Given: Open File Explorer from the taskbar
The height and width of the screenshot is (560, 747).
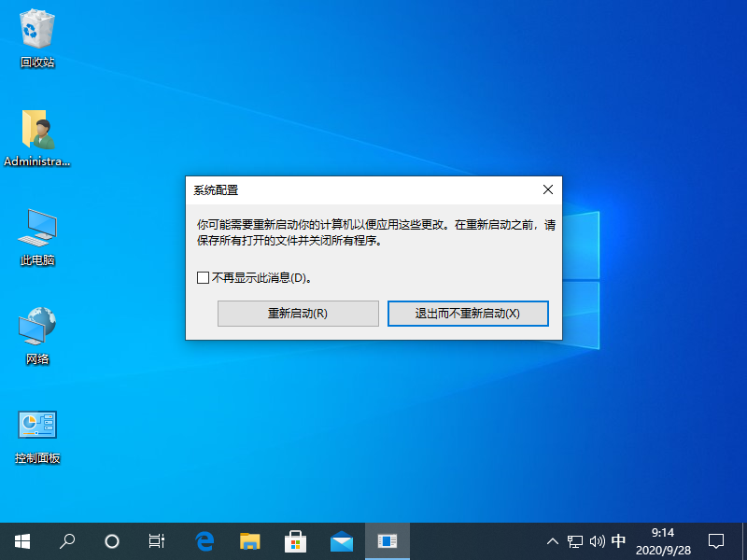Looking at the screenshot, I should coord(250,541).
